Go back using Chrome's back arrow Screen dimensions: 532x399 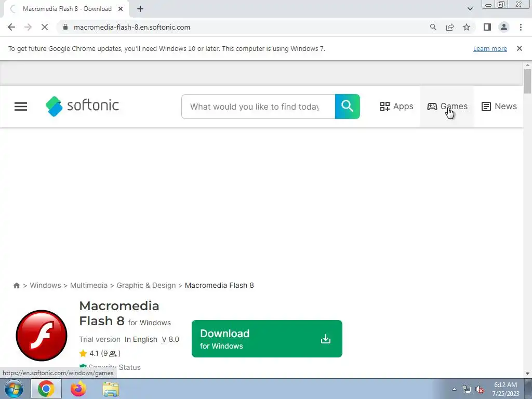(x=11, y=27)
